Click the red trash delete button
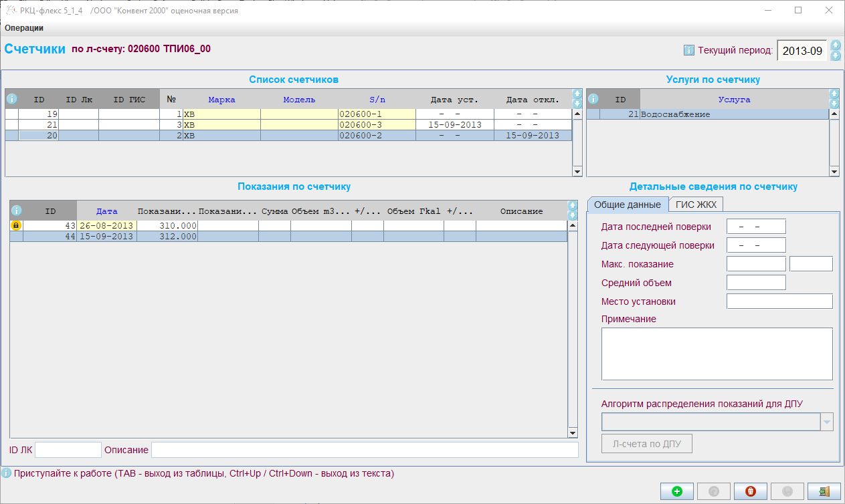Viewport: 845px width, 504px height. pos(751,491)
